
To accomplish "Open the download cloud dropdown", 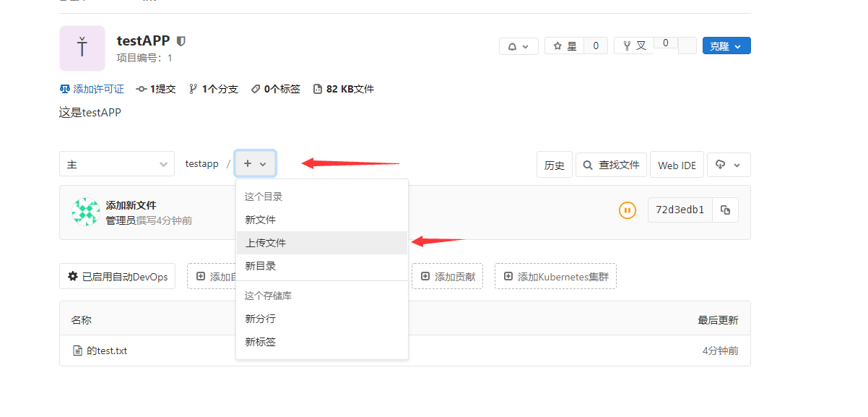I will pos(729,165).
